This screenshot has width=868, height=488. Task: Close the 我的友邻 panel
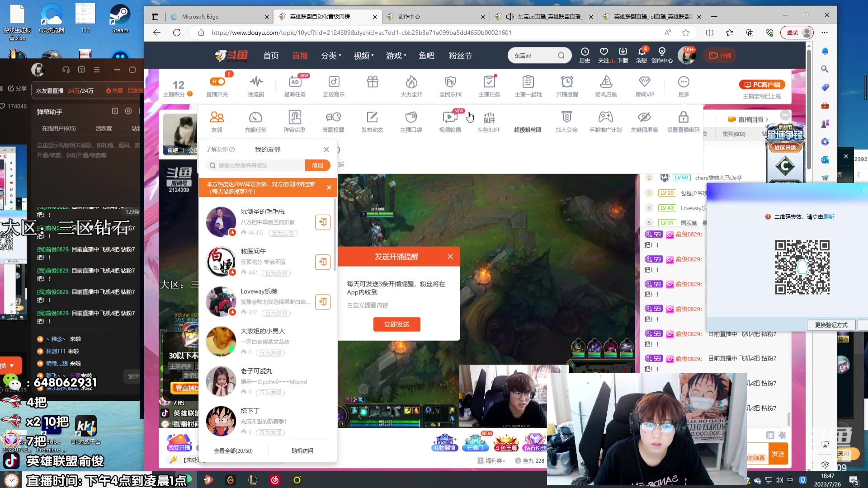click(x=326, y=149)
